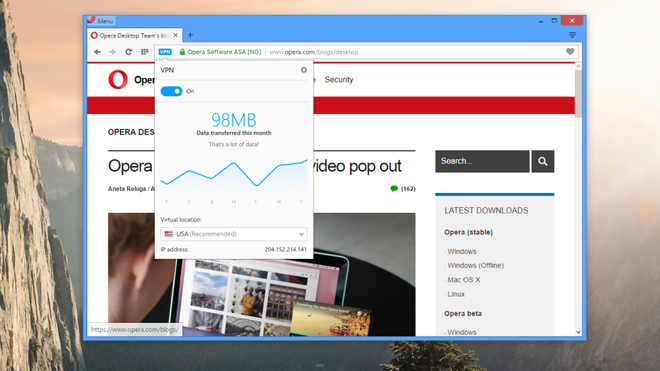This screenshot has height=371, width=660.
Task: Click the Opera beta heading
Action: tap(463, 313)
